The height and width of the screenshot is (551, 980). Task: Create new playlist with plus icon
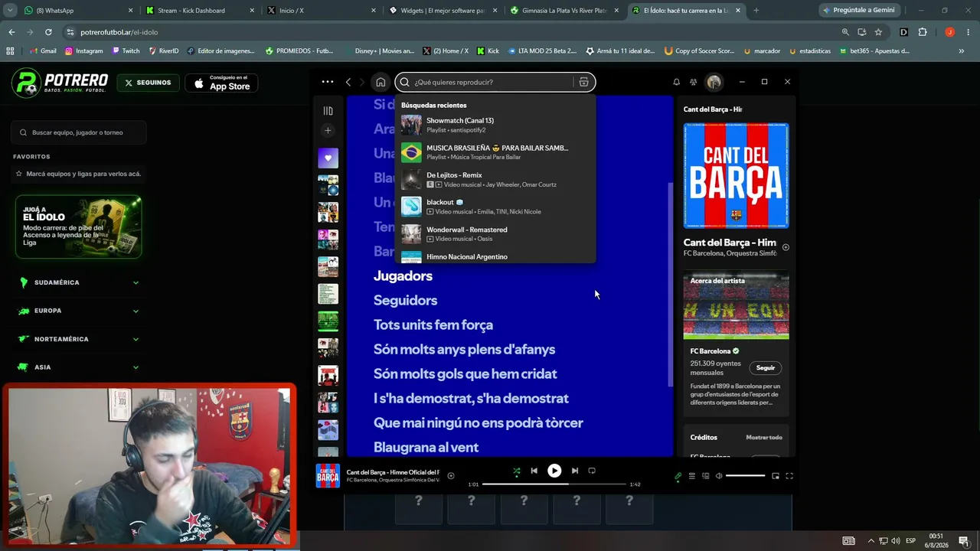[x=328, y=131]
